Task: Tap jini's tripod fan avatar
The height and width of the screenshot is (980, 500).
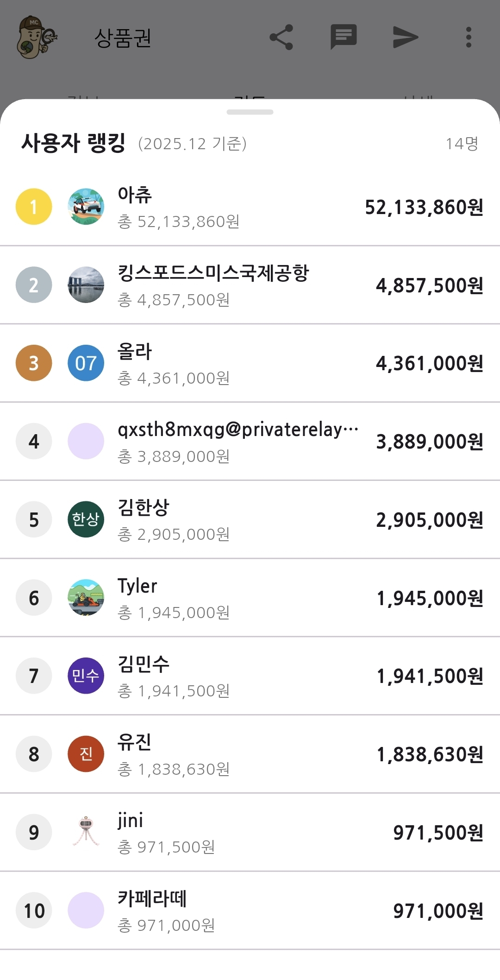Action: coord(86,832)
